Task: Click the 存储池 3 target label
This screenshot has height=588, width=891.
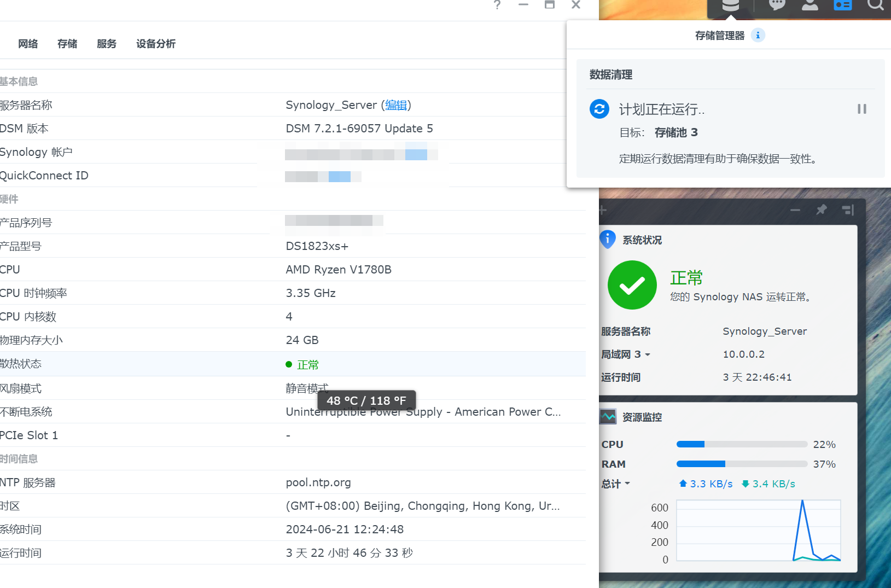Action: coord(676,132)
